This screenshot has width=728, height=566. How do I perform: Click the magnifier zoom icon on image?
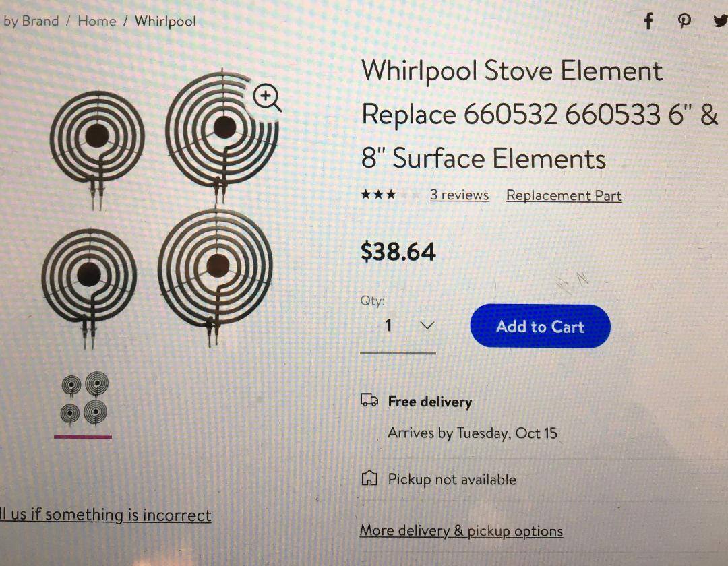point(267,98)
